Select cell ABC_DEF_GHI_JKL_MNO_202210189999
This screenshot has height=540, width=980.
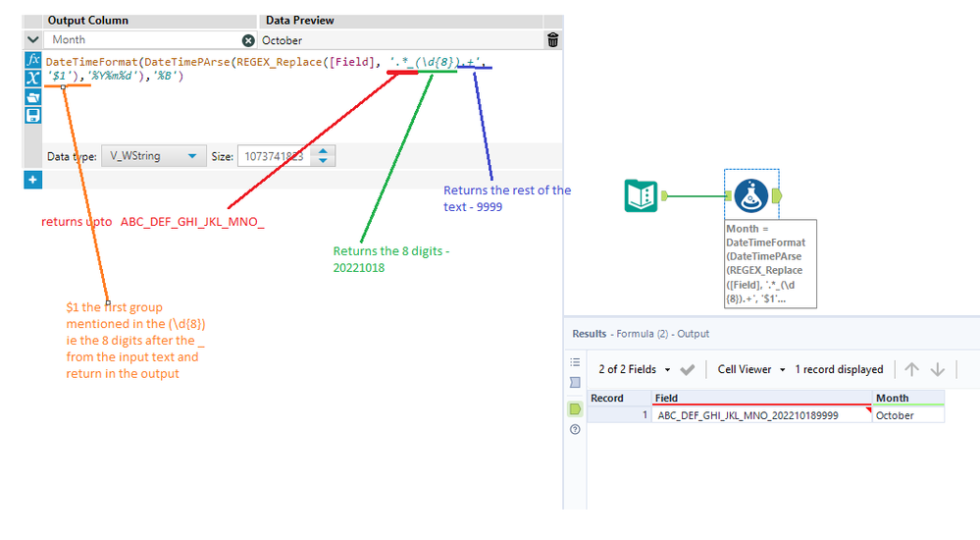(x=761, y=415)
